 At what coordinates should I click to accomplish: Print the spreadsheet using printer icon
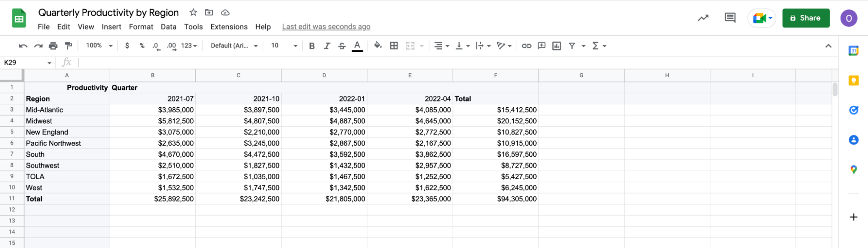coord(53,46)
